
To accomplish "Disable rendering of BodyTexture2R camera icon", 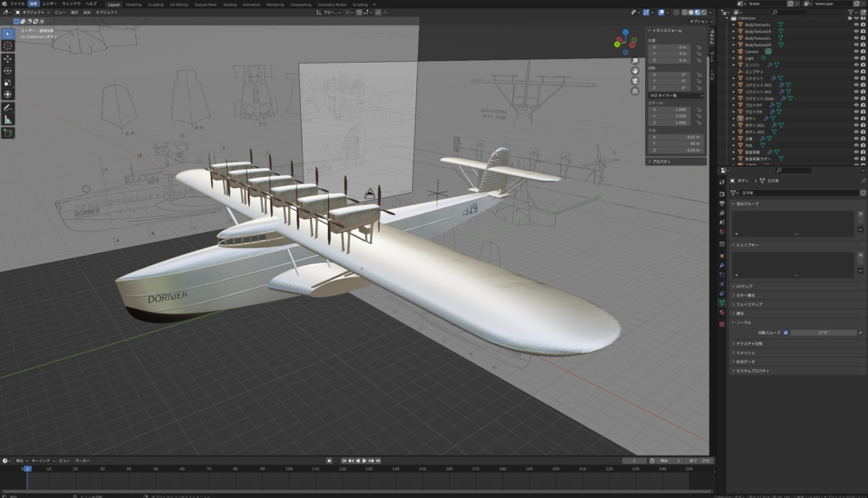I will (x=863, y=45).
